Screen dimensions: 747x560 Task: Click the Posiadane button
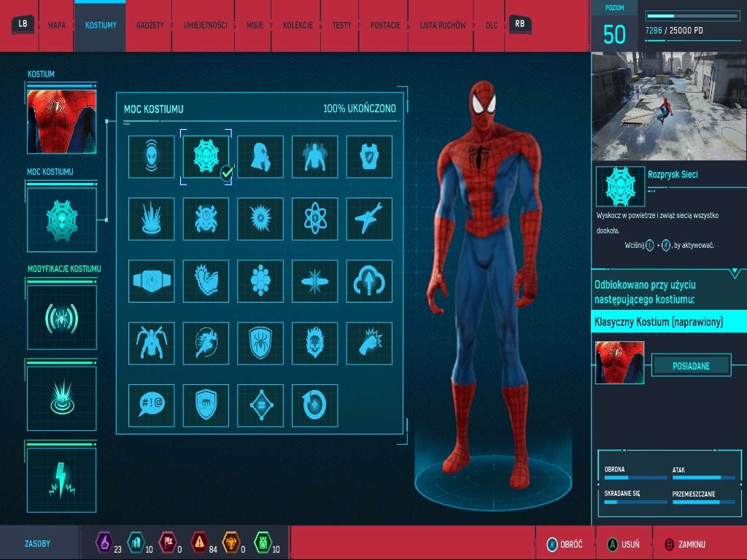[690, 366]
